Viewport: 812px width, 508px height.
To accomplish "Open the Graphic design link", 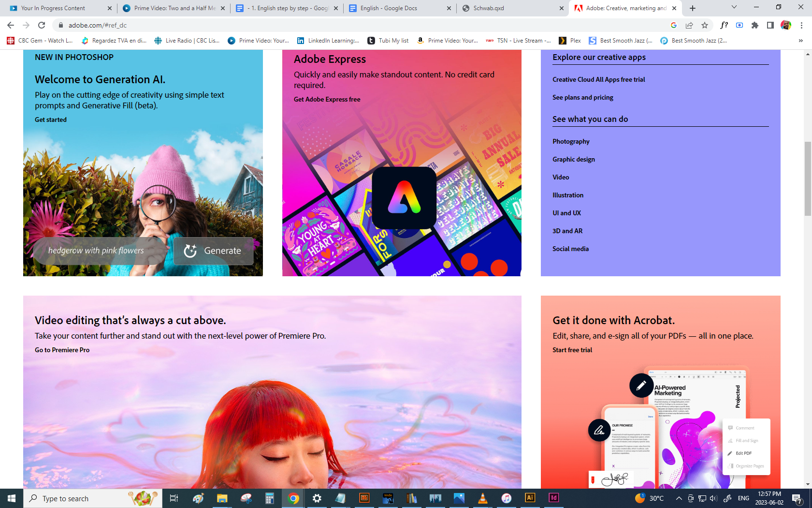I will (574, 159).
